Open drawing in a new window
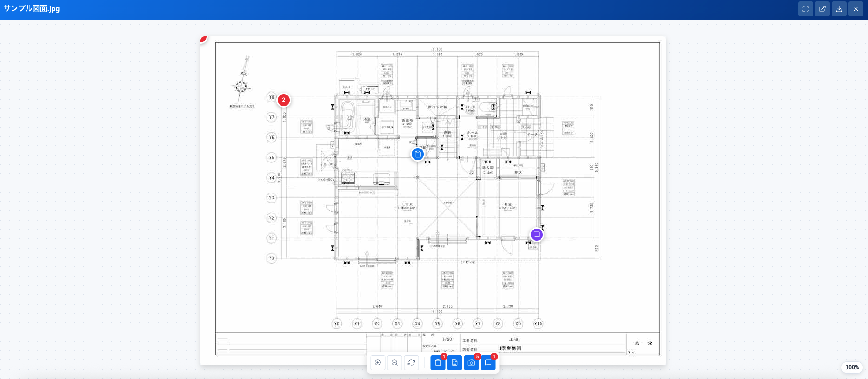The height and width of the screenshot is (379, 868). coord(822,9)
